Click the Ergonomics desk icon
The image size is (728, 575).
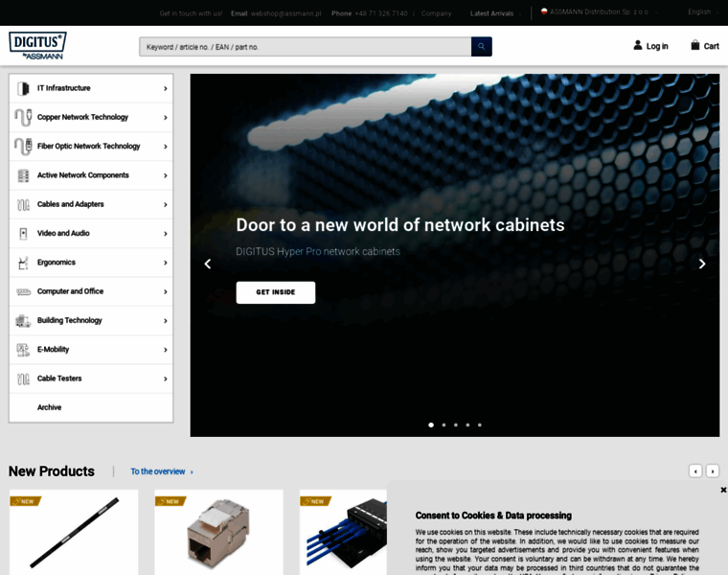coord(23,263)
